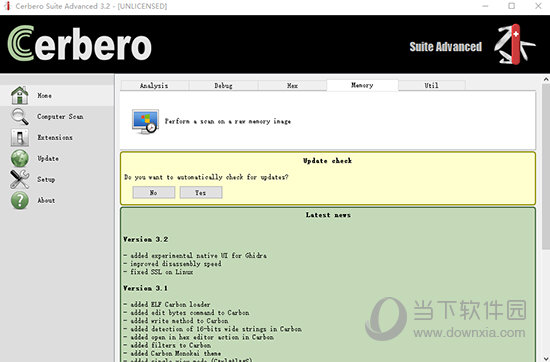Click the scrollbar up arrow
550x362 pixels.
pos(546,79)
